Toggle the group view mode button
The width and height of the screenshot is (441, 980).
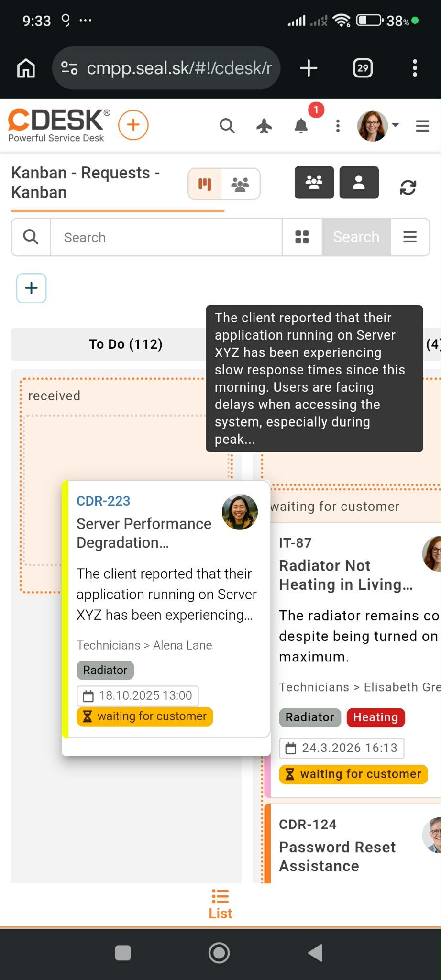click(241, 184)
